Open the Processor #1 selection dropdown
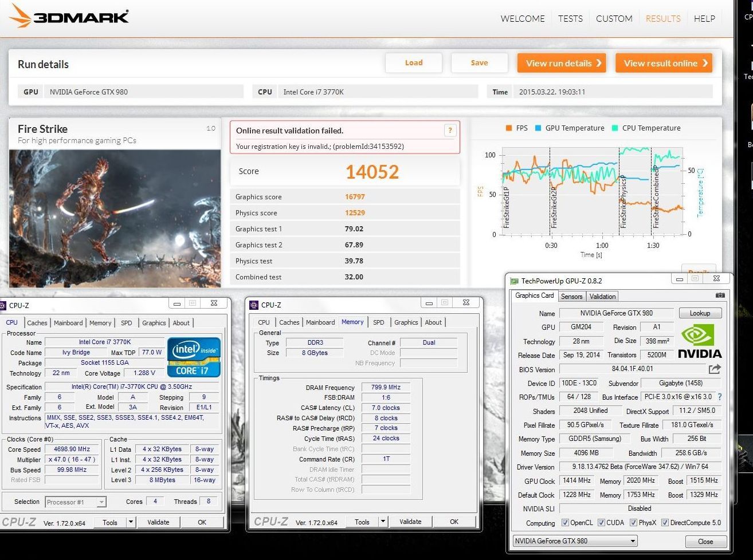The width and height of the screenshot is (753, 560). pos(76,502)
